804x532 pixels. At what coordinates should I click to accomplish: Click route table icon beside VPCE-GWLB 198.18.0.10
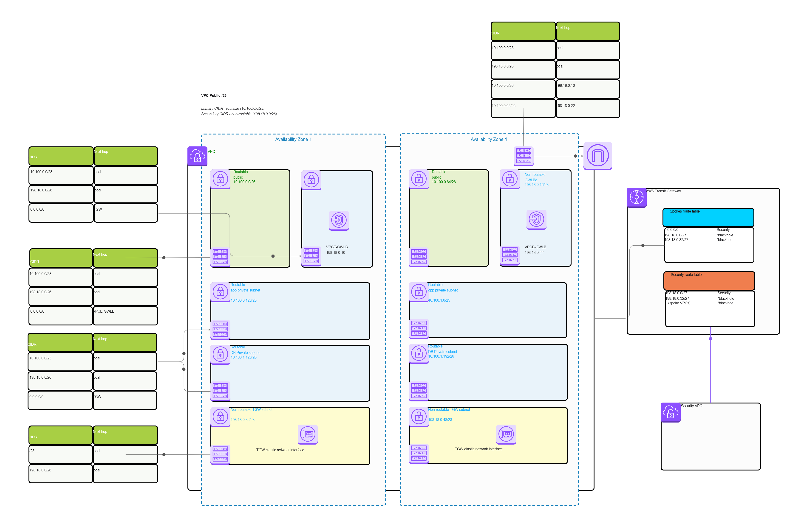[x=311, y=256]
